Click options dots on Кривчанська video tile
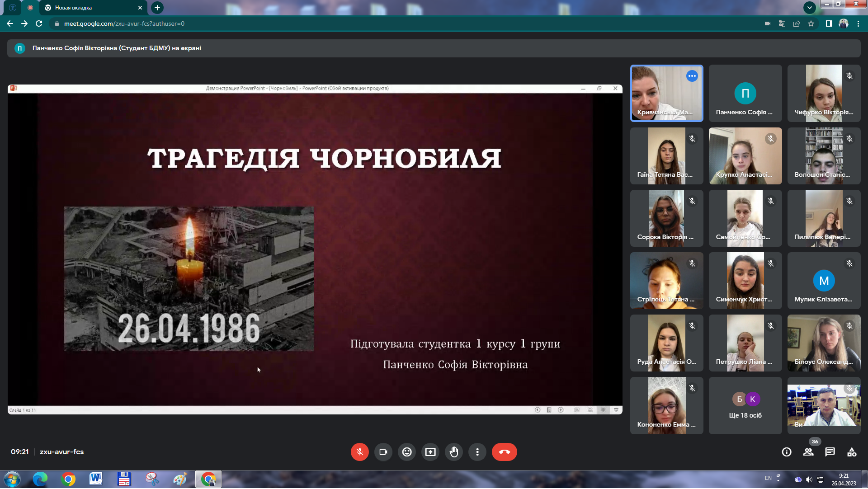Screen dimensions: 868x489 coord(692,76)
